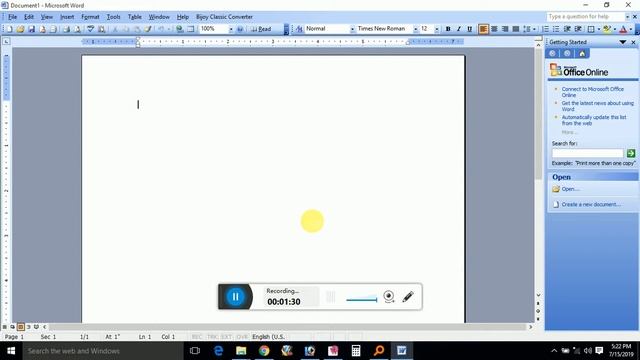Undo the last action
This screenshot has width=640, height=360.
(161, 29)
